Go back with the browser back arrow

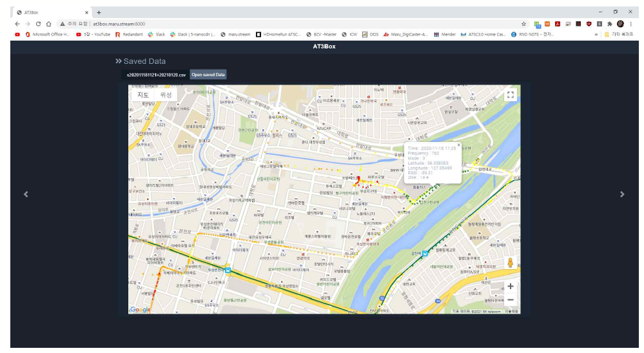[17, 24]
